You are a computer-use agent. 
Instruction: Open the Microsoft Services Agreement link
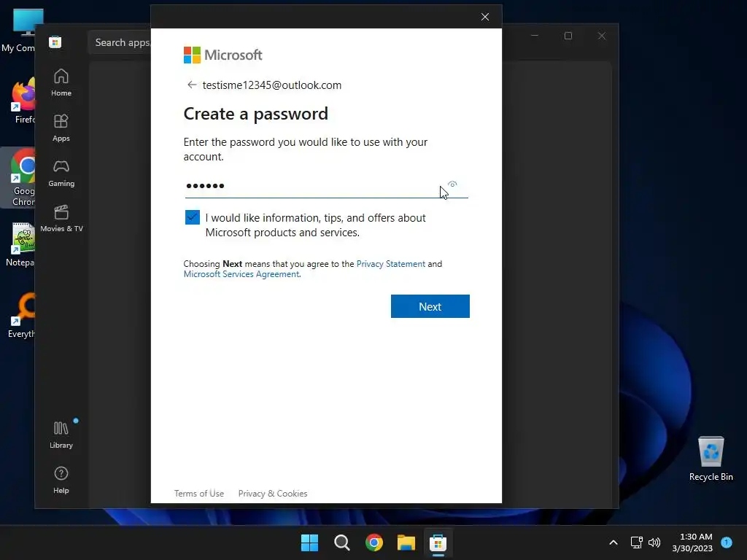[241, 274]
